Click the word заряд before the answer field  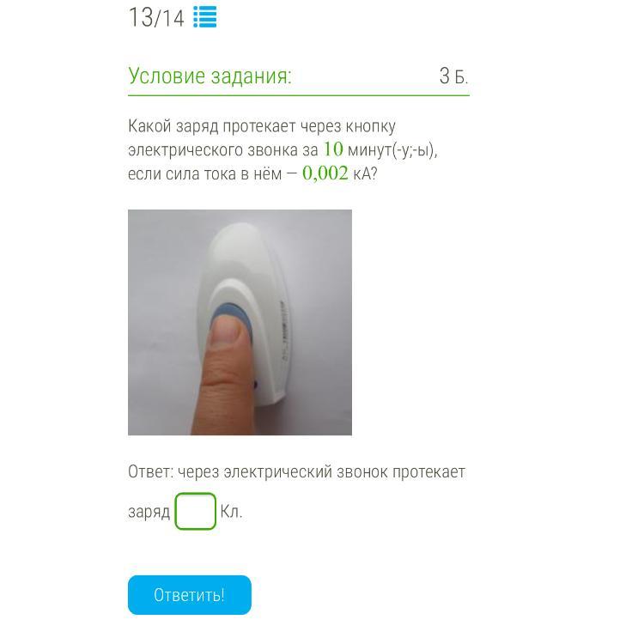149,512
